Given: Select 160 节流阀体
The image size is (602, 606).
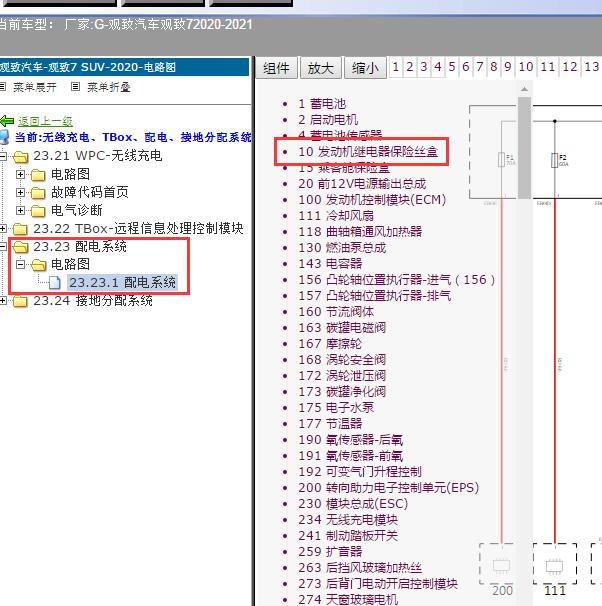Looking at the screenshot, I should (x=336, y=312).
